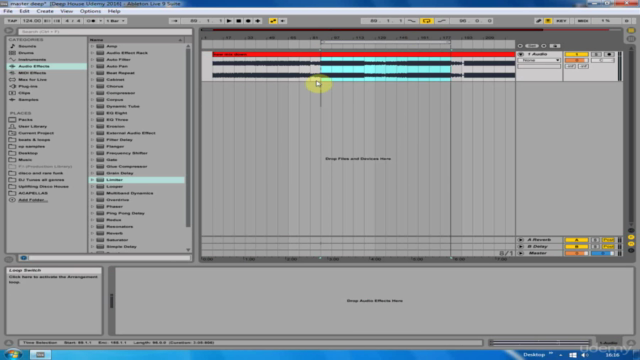Open the View menu
640x360 pixels.
[66, 11]
